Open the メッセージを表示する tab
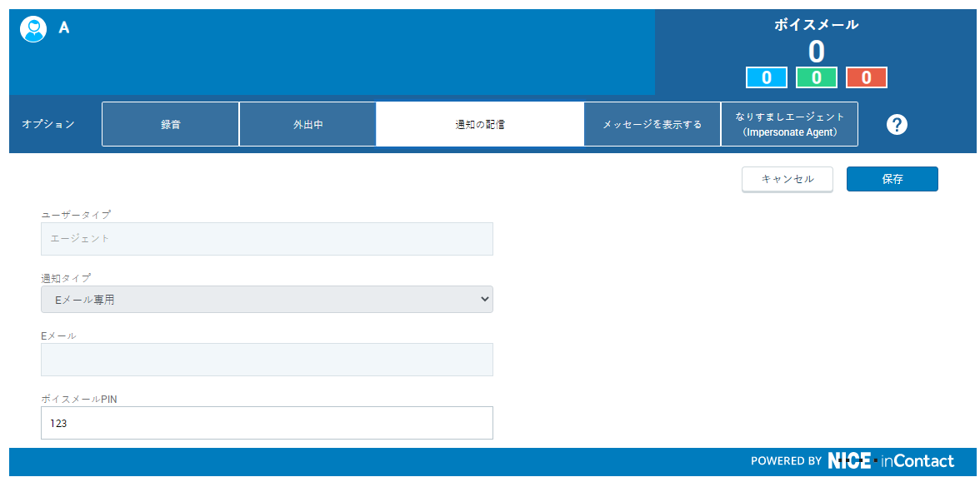The width and height of the screenshot is (980, 482). pos(652,124)
